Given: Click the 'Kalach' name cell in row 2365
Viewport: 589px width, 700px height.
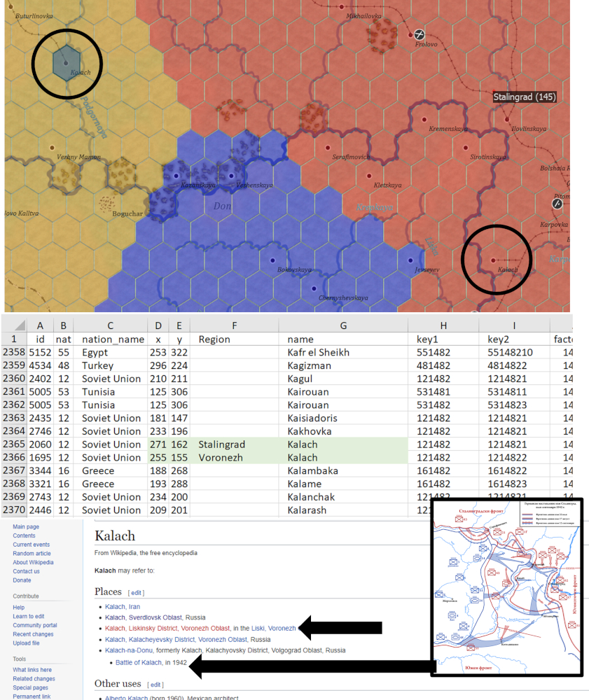Looking at the screenshot, I should point(343,444).
